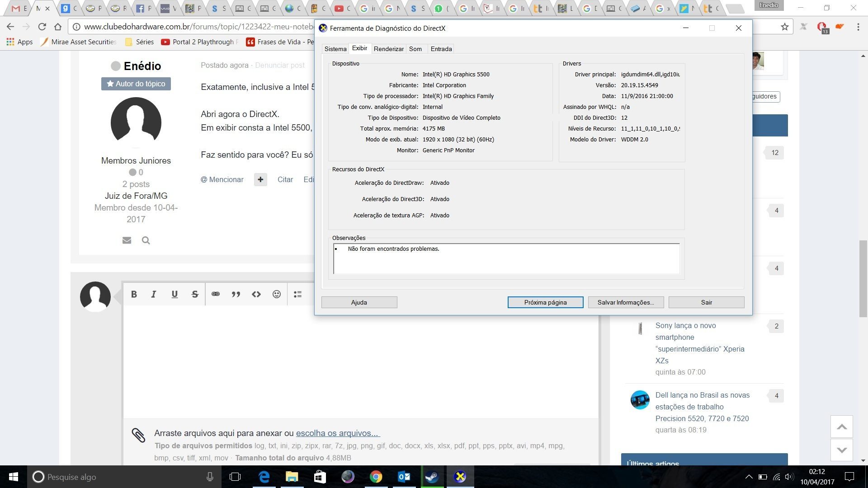Image resolution: width=868 pixels, height=488 pixels.
Task: Click the Enédio username heading
Action: [142, 66]
